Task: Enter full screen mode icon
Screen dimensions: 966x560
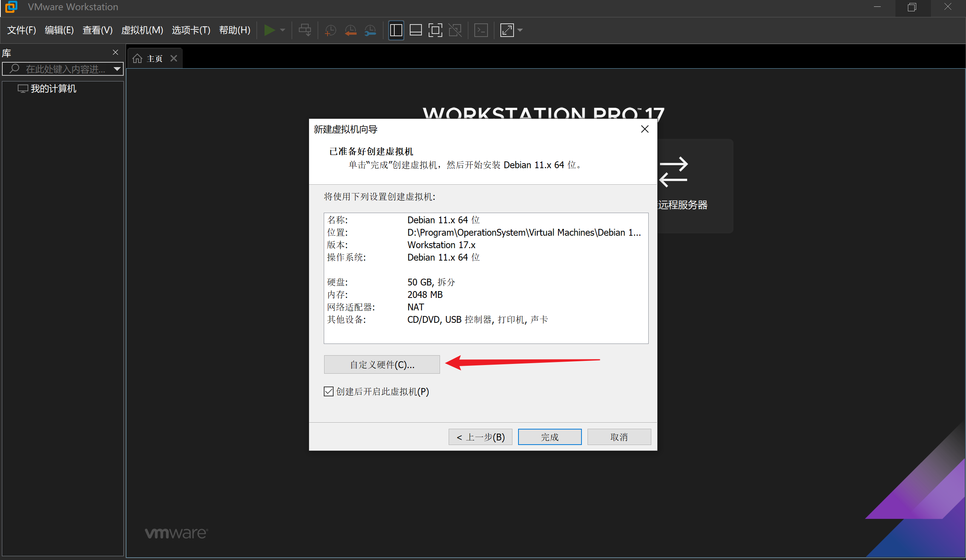Action: [435, 30]
